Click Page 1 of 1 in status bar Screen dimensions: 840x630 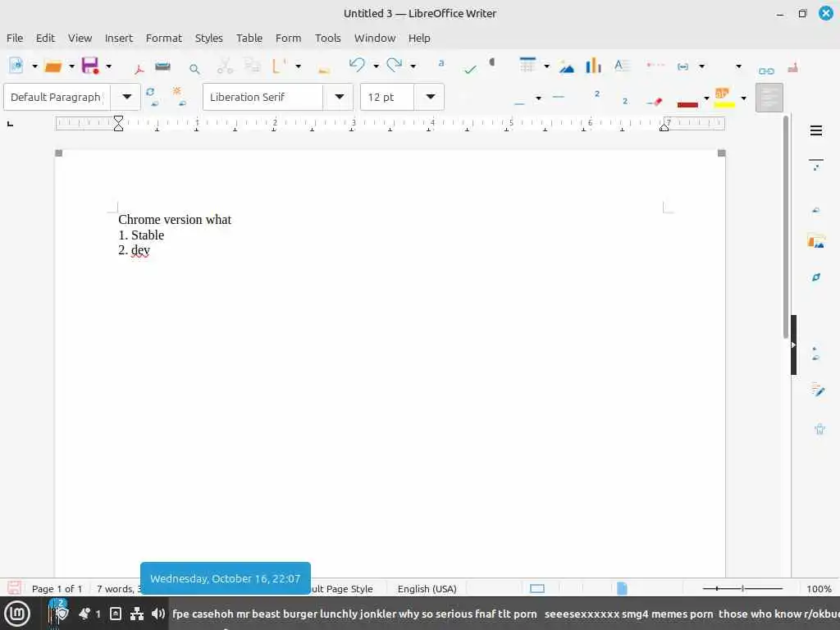pyautogui.click(x=57, y=589)
